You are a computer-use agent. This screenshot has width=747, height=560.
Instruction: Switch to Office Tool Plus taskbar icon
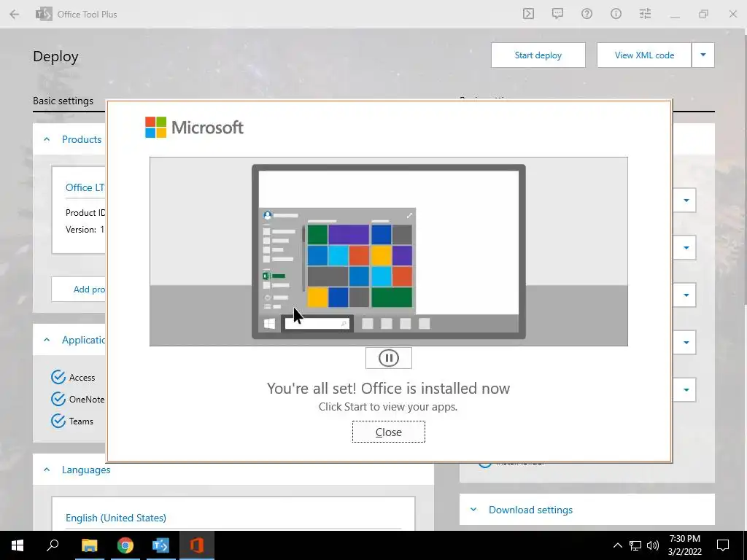pos(160,545)
